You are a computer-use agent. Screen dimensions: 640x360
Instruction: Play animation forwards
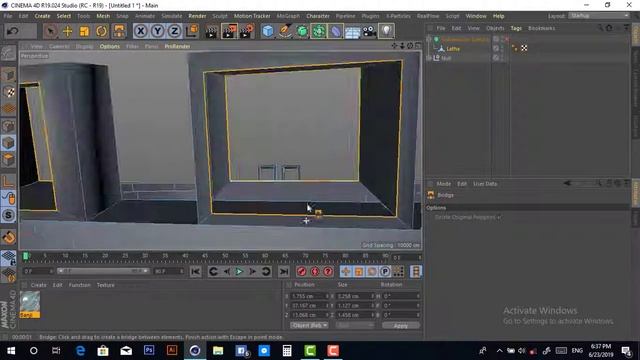(x=239, y=271)
